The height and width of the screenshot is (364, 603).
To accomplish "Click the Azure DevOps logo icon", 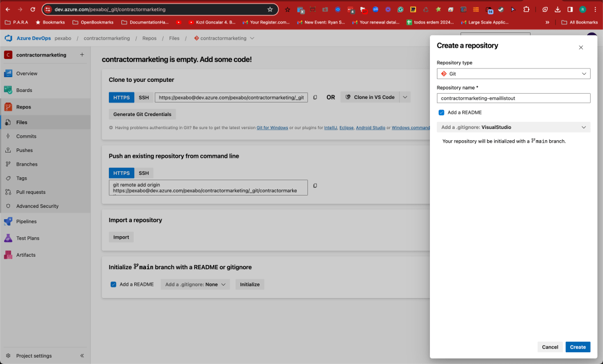I will [x=8, y=38].
